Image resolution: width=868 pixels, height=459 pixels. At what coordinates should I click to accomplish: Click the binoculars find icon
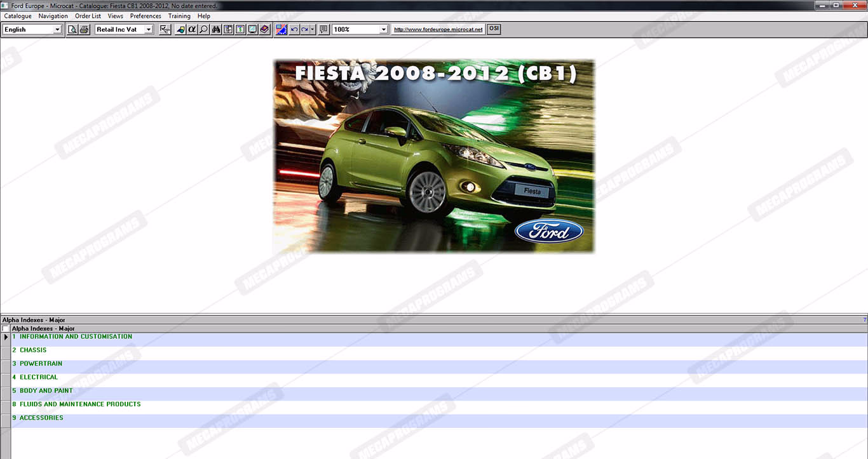pos(216,29)
